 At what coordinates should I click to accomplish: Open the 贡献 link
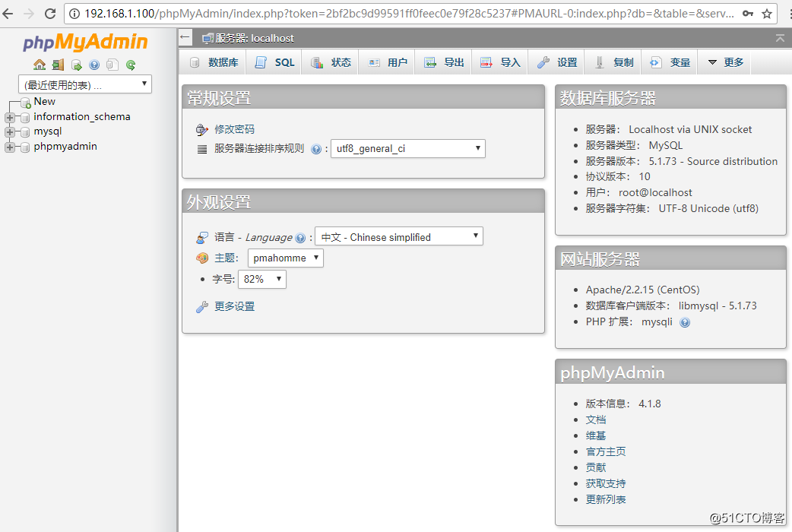596,468
